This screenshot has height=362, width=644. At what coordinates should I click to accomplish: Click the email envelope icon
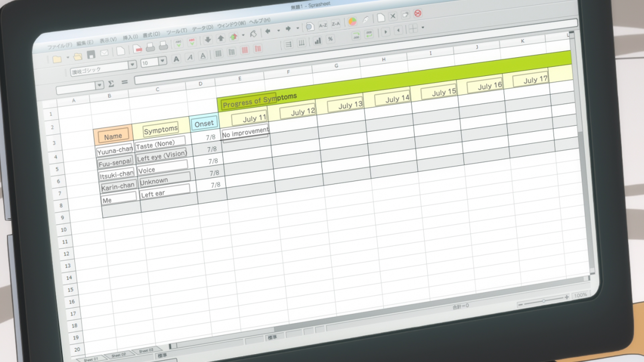click(104, 53)
